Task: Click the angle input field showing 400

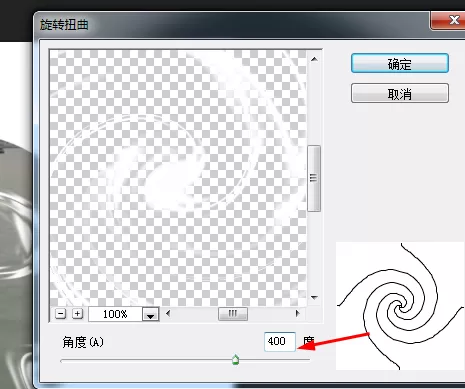Action: pos(280,341)
